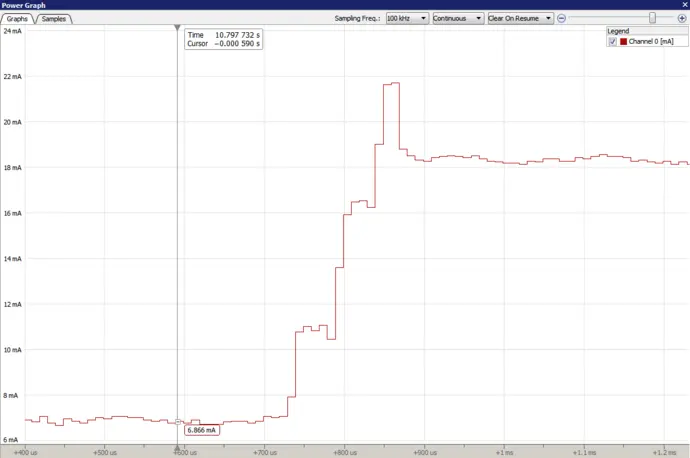Open the Sampling Freq. 100 kHz dropdown
Image resolution: width=690 pixels, height=458 pixels.
click(x=408, y=18)
